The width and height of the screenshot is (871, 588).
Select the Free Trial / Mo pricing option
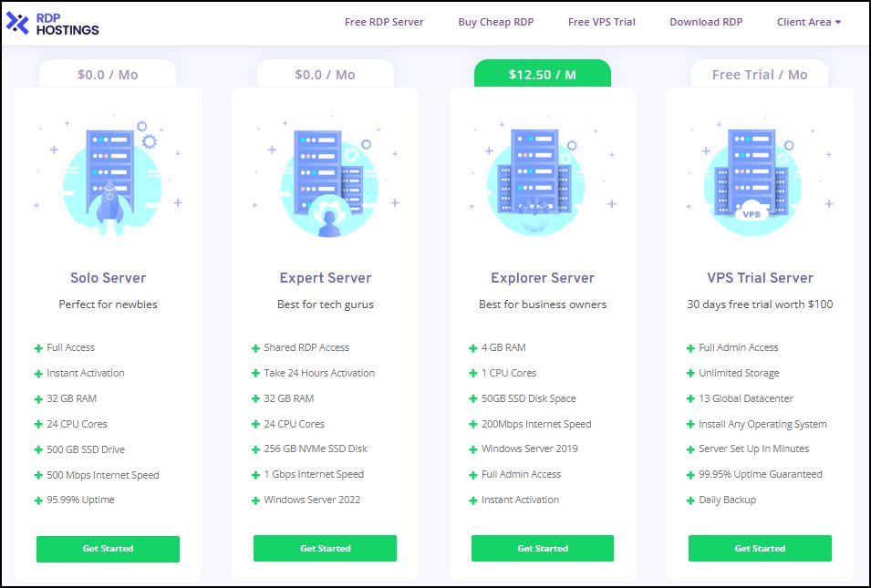tap(759, 74)
